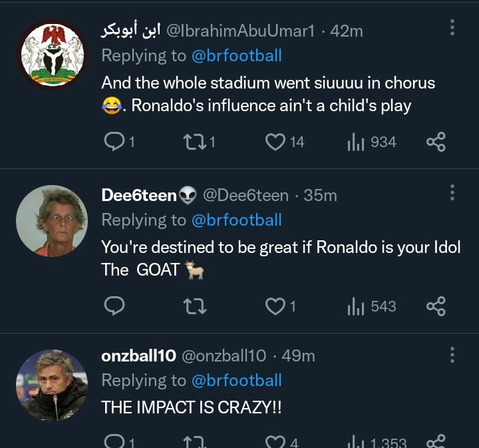Open more options for Dee6teen's tweet
The height and width of the screenshot is (448, 479).
(x=452, y=192)
